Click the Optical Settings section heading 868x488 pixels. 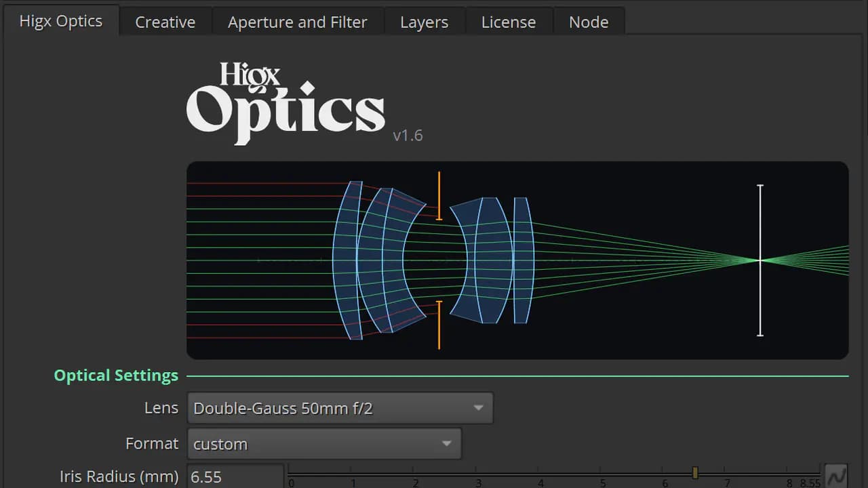click(x=116, y=375)
